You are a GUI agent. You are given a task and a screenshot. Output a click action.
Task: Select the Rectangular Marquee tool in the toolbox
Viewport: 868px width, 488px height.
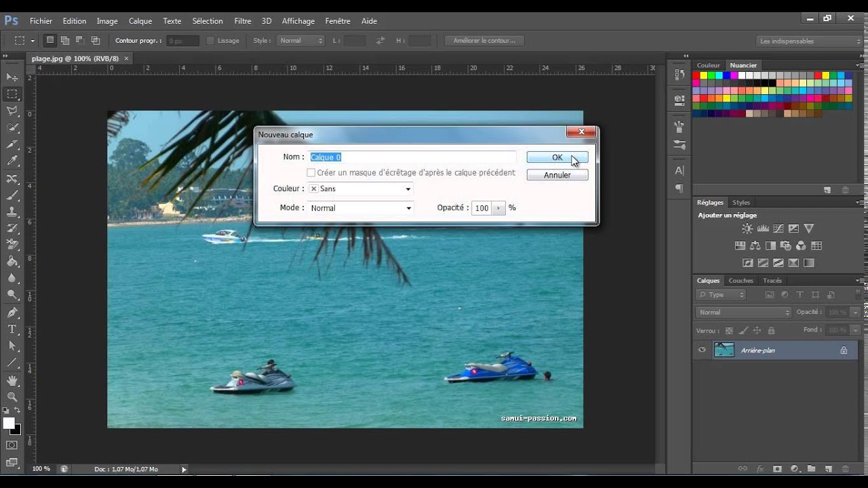(x=12, y=94)
